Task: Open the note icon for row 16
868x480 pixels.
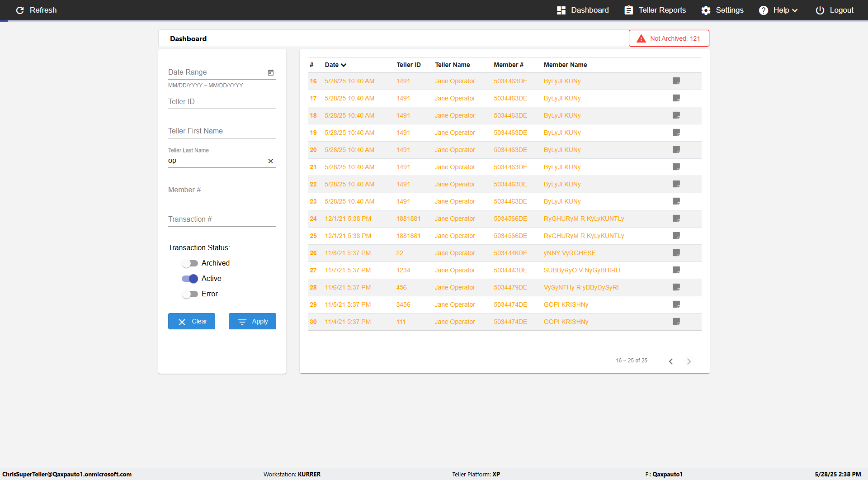Action: pos(676,81)
